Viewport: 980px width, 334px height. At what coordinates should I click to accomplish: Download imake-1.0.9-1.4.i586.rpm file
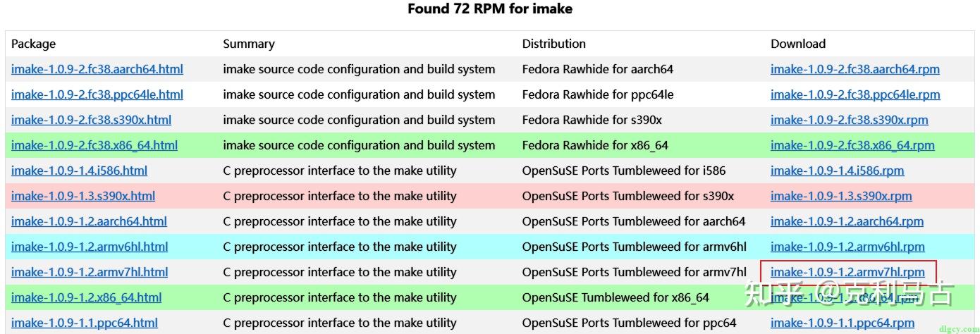pos(837,171)
